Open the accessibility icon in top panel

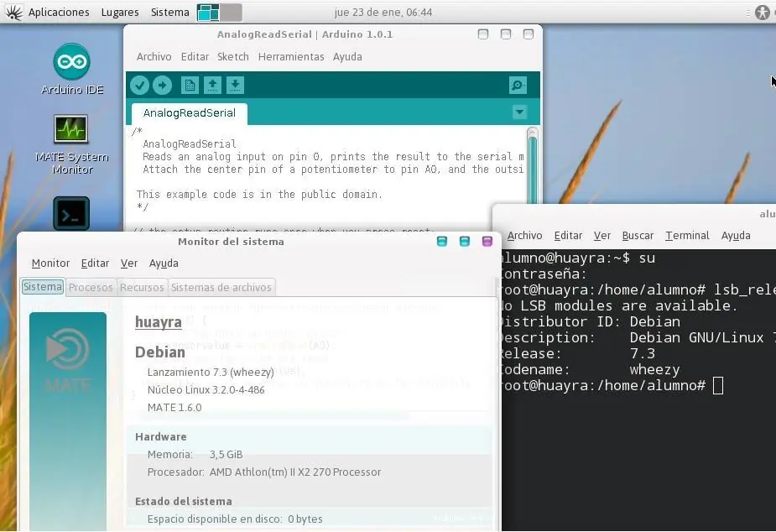pos(762,13)
